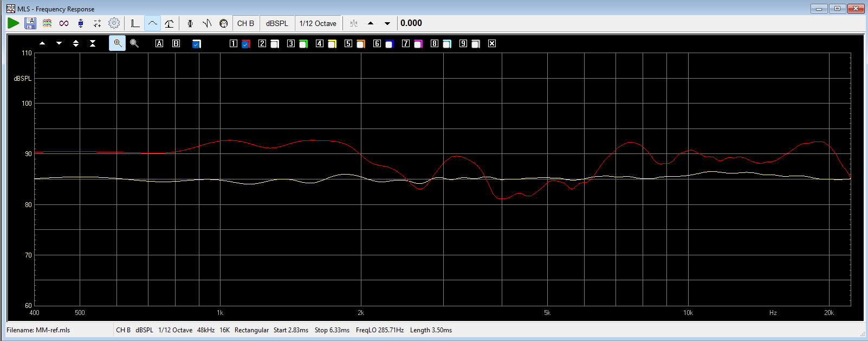
Task: Click the window icon in title bar
Action: pyautogui.click(x=11, y=9)
